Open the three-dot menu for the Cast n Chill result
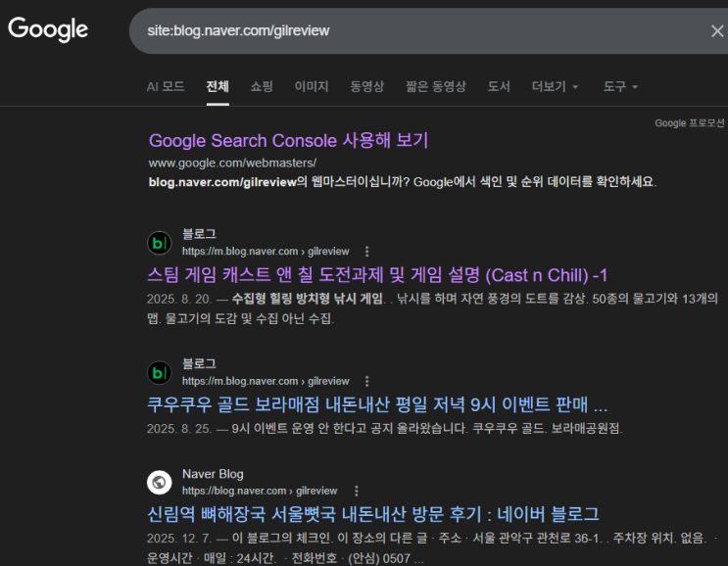The image size is (728, 566). click(366, 252)
